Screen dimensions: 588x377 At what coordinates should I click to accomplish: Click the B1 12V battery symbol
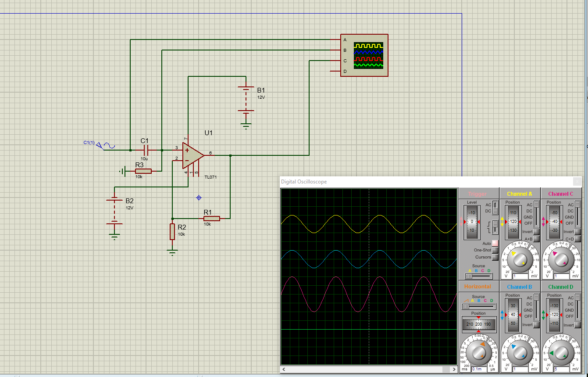click(246, 100)
